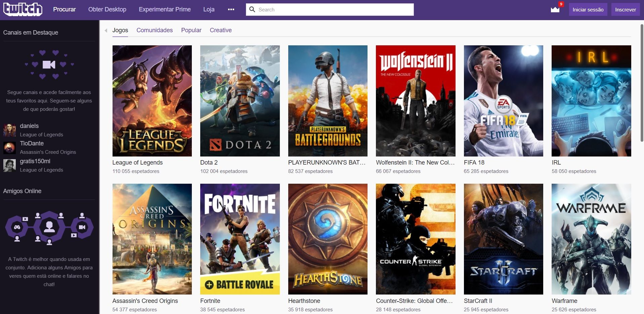
Task: Open Experimentar Prime link
Action: [164, 9]
